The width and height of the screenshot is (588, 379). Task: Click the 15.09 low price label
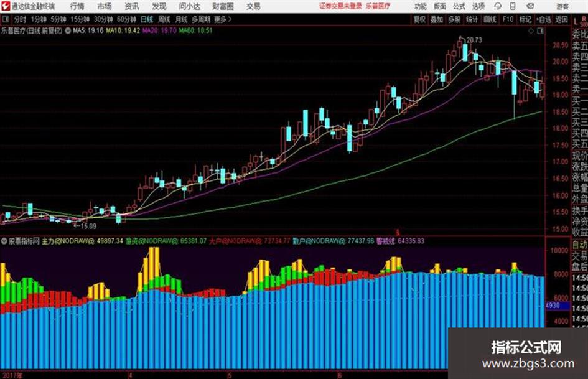(x=88, y=226)
